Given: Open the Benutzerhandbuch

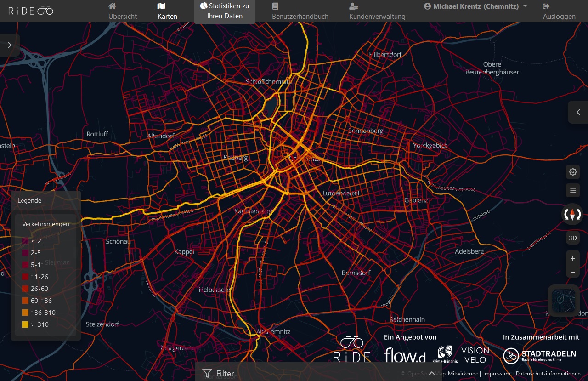Looking at the screenshot, I should [300, 11].
